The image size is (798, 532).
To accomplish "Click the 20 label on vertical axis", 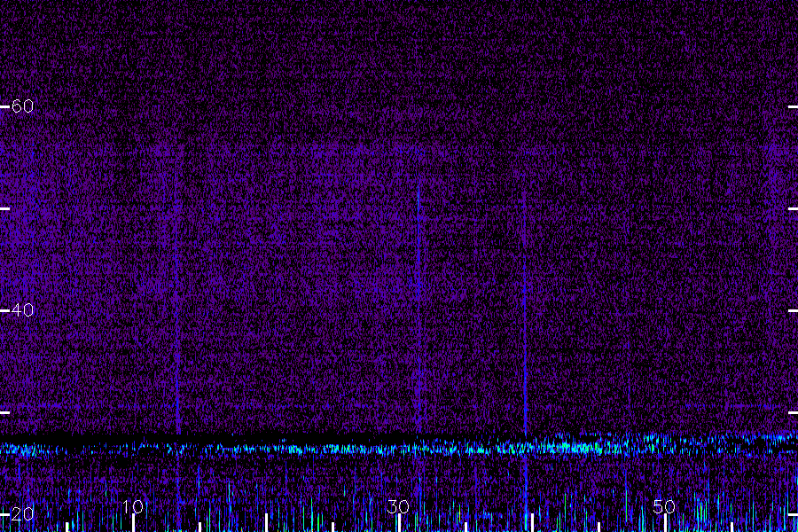I will 22,513.
